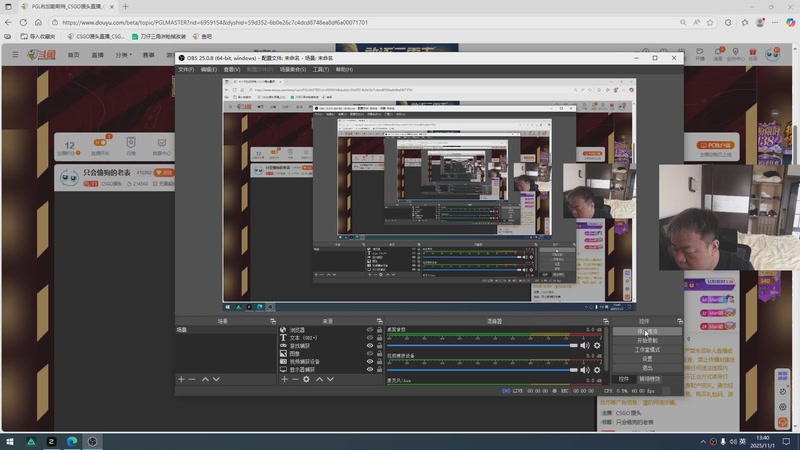Toggle visibility of the 浏览器 source

(370, 330)
